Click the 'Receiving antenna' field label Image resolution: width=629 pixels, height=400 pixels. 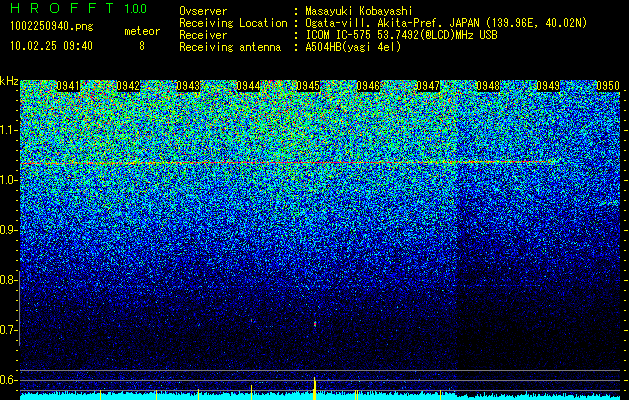(x=230, y=47)
